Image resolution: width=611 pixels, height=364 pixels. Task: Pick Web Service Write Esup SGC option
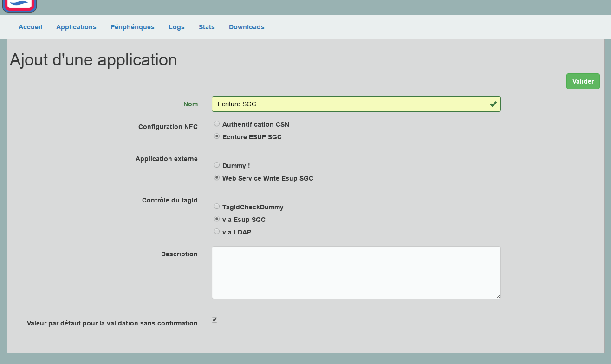[x=217, y=178]
